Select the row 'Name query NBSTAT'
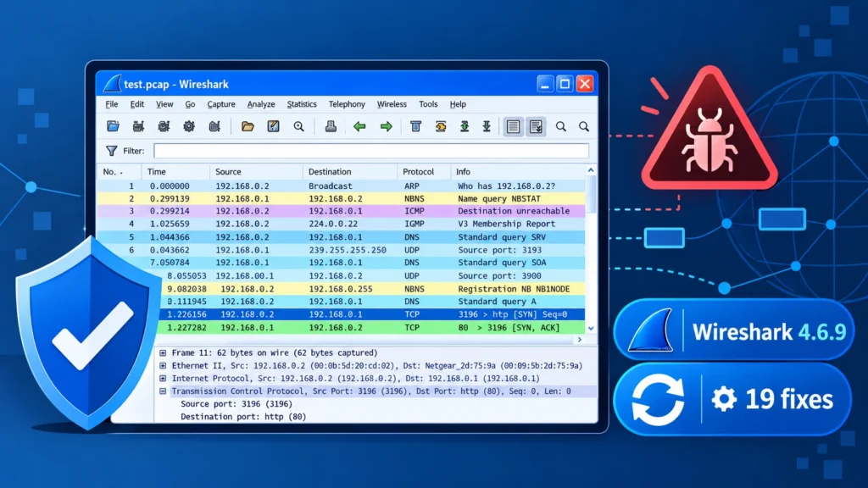 pos(341,198)
